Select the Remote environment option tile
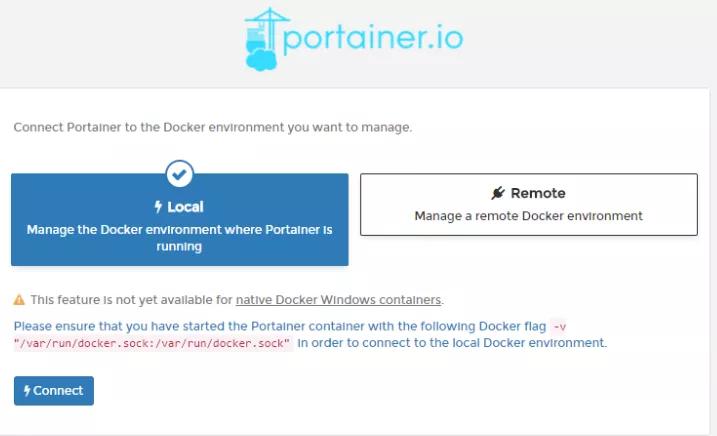Image resolution: width=717 pixels, height=436 pixels. [x=528, y=205]
